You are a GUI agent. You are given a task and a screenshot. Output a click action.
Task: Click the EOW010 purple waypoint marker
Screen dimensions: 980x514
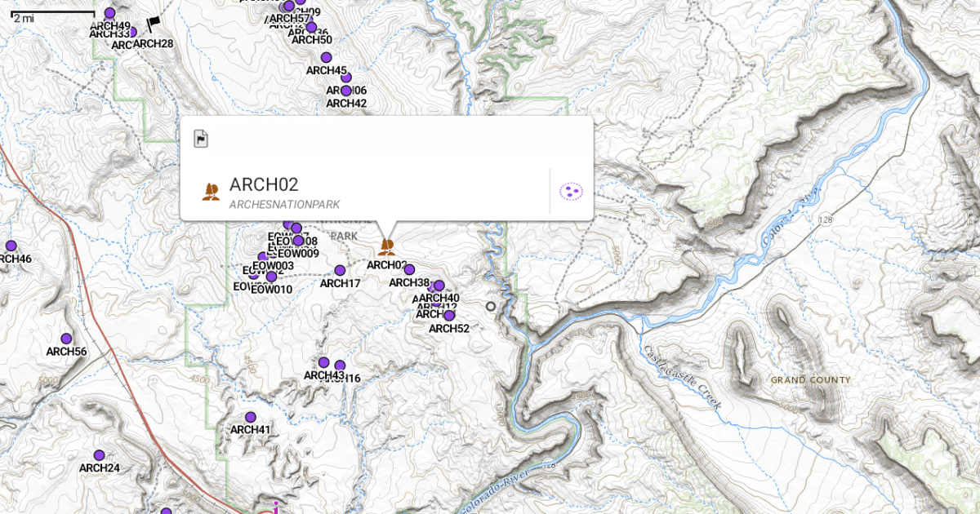pos(271,277)
